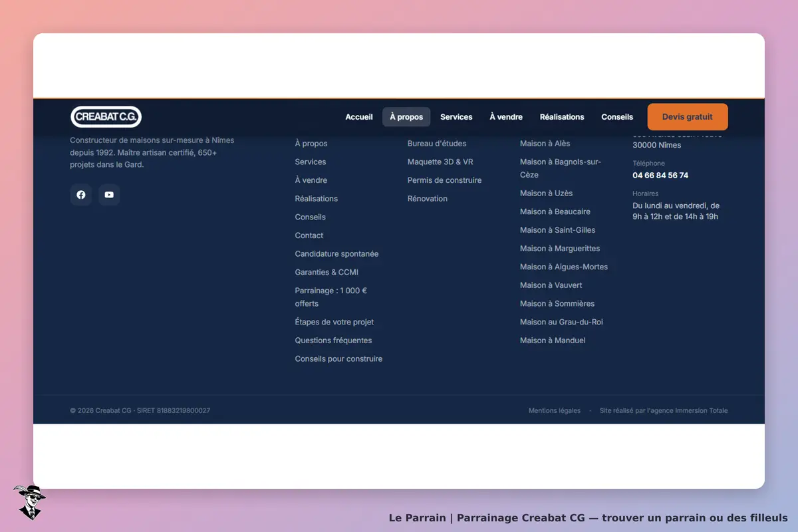Viewport: 798px width, 532px height.
Task: Follow the footer Réalisations link
Action: coord(317,199)
